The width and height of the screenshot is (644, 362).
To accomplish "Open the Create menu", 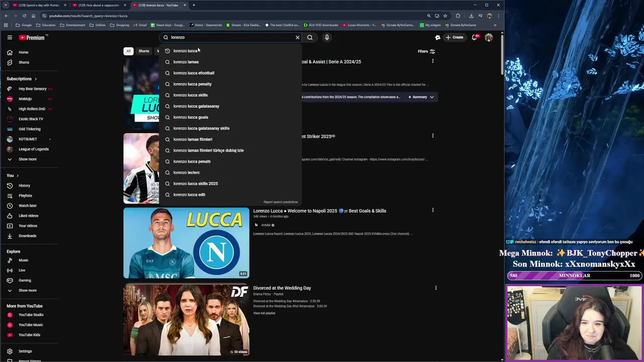I will [454, 37].
